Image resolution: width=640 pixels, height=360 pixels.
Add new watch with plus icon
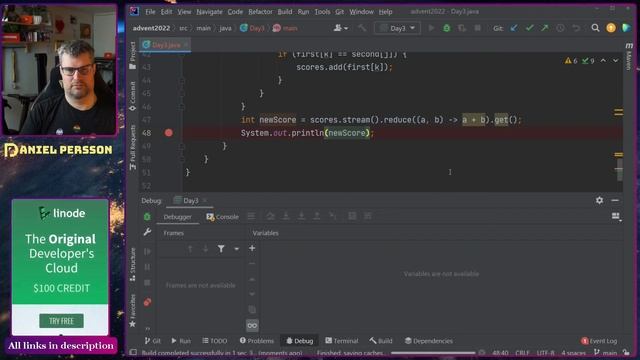(252, 248)
